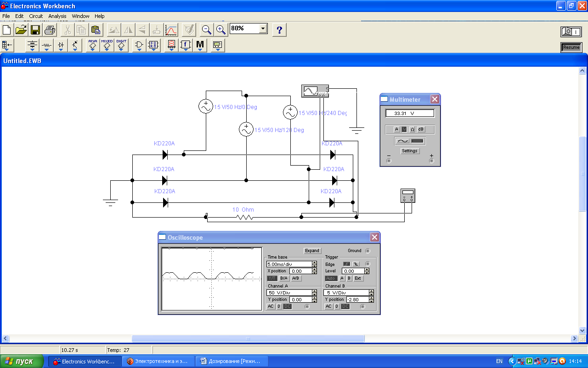
Task: Click the Resume simulation button
Action: tap(571, 47)
